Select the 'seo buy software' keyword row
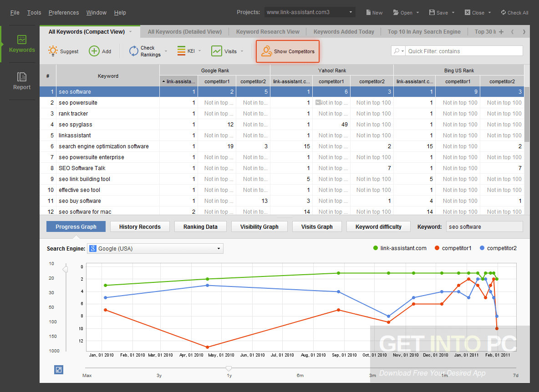Viewport: 539px width, 392px height. [282, 201]
